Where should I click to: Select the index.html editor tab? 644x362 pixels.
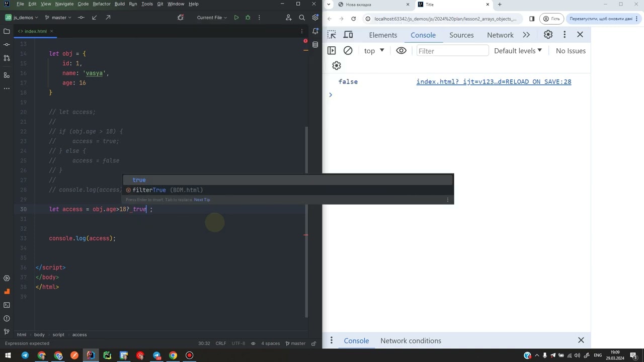tap(35, 31)
